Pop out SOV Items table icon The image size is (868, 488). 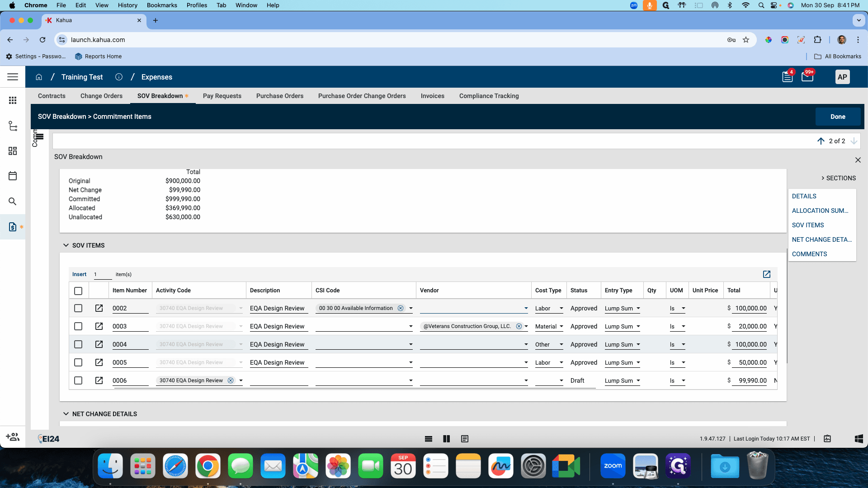tap(767, 274)
